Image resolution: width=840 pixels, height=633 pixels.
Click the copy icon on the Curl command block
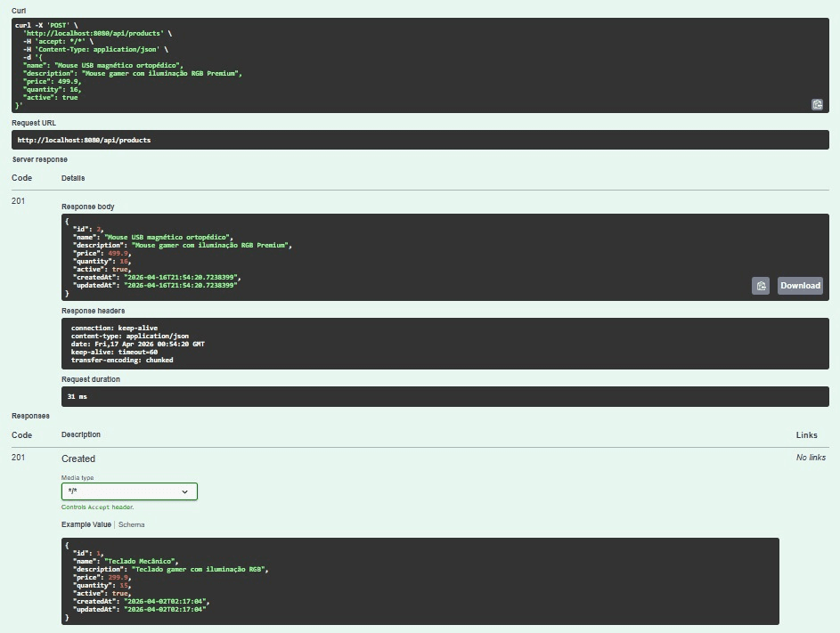pos(817,104)
